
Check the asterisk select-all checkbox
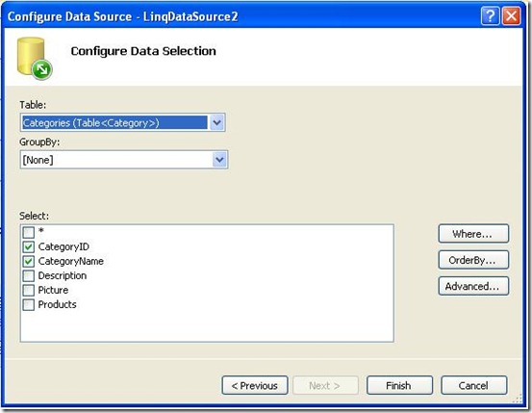point(29,232)
